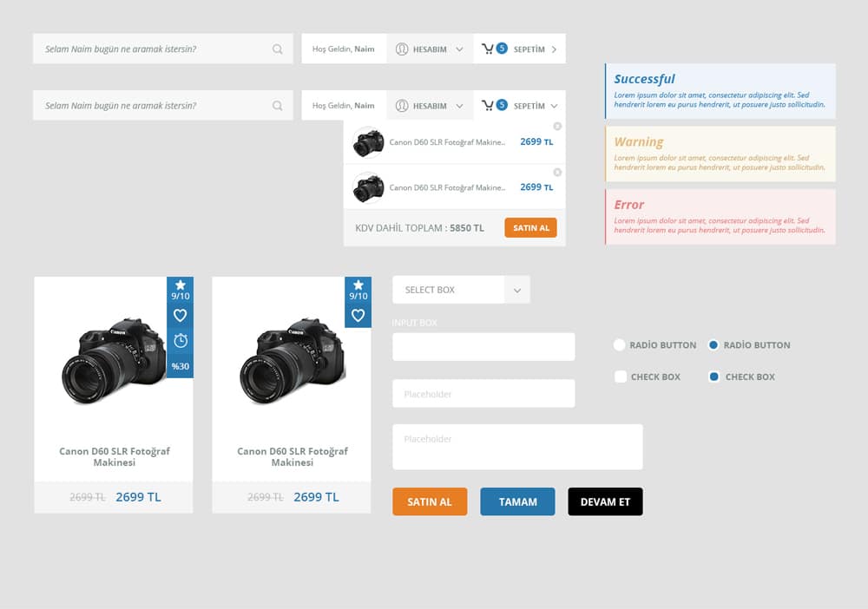Click the %30 discount badge on the camera card
The height and width of the screenshot is (609, 868).
pos(179,366)
